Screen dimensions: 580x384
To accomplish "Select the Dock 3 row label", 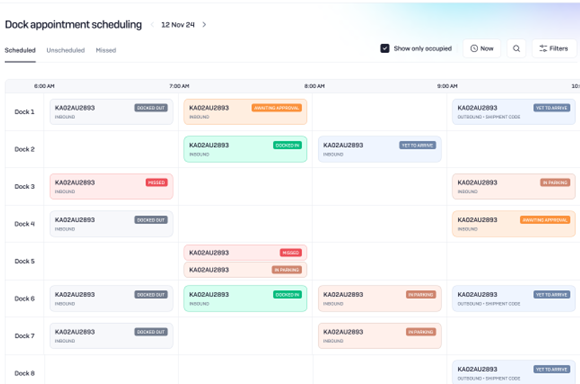I will coord(24,186).
